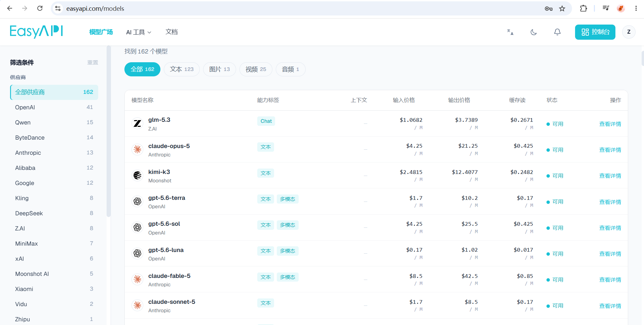
Task: View details for glm-5.3
Action: coord(610,124)
